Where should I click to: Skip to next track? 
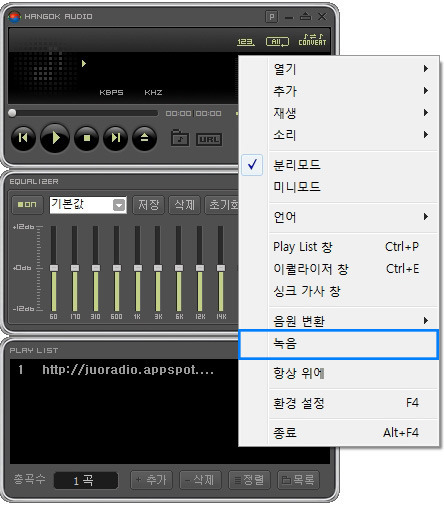[115, 138]
